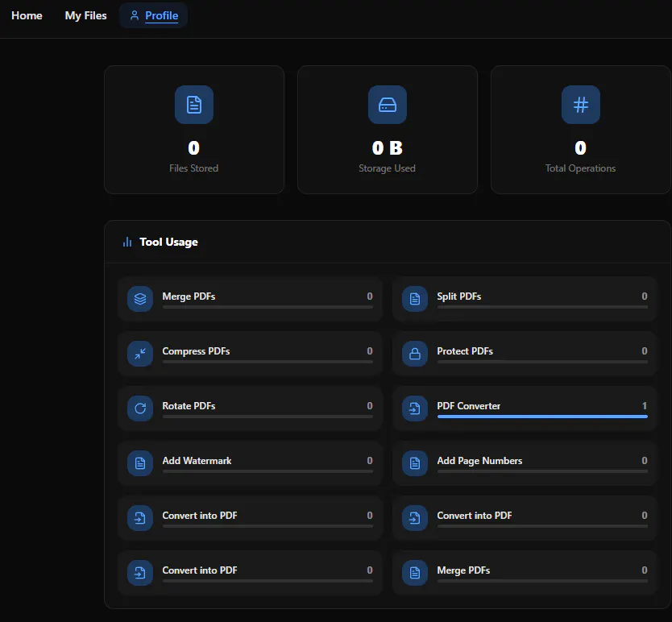Click the Files Stored label
This screenshot has width=672, height=622.
[193, 168]
